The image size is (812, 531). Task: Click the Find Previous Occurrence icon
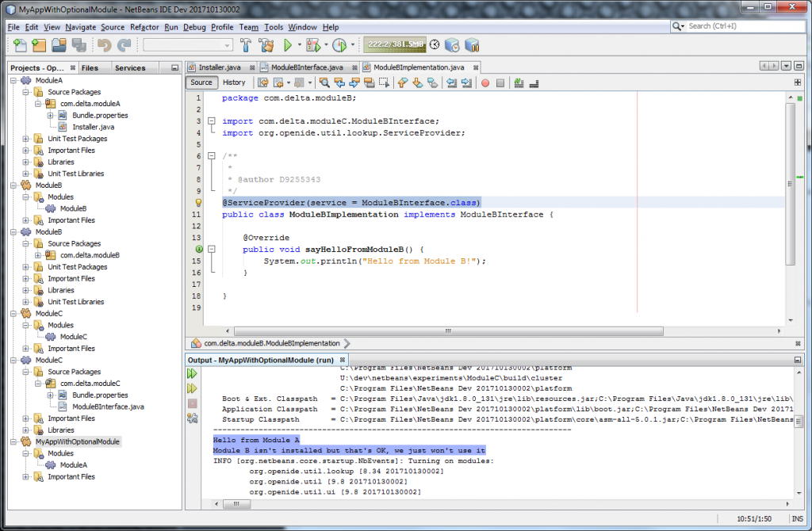click(x=339, y=82)
